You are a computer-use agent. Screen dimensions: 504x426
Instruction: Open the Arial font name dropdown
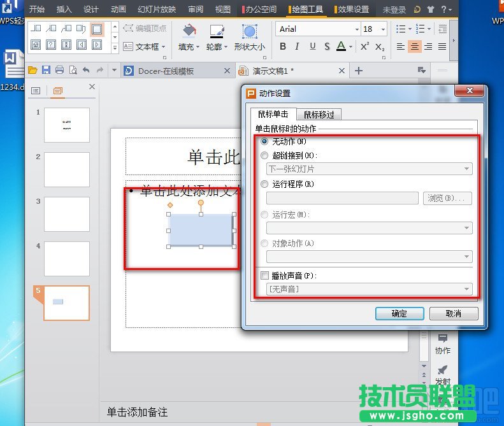pyautogui.click(x=356, y=29)
